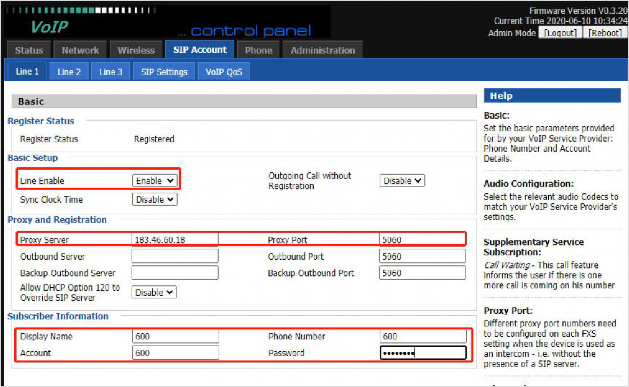Open the Status tab
The height and width of the screenshot is (387, 629).
click(29, 50)
